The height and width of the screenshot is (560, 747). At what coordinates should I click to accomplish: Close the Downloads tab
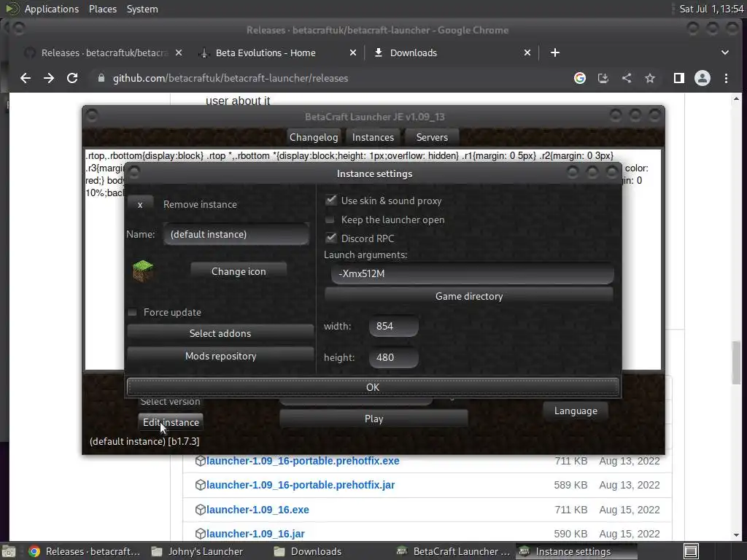(x=527, y=52)
